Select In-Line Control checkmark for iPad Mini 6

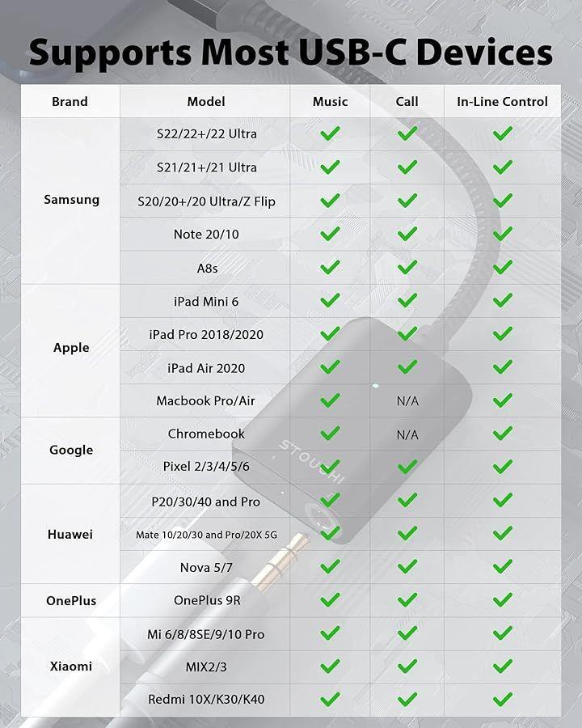pyautogui.click(x=503, y=300)
